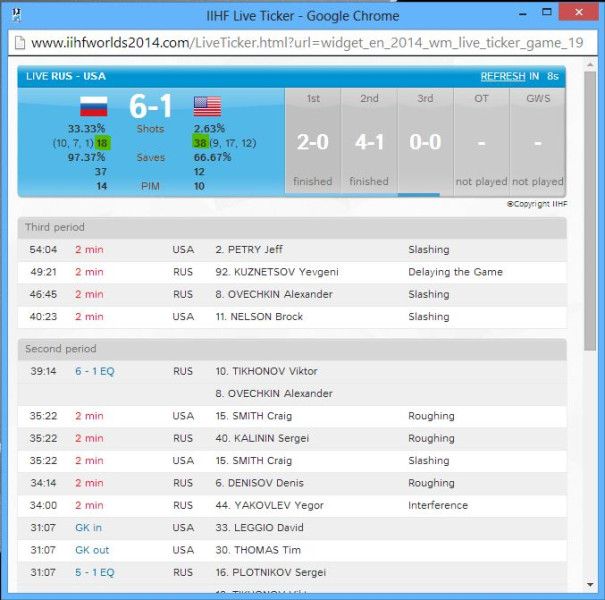
Task: Click USA save percentage 66.67%
Action: 212,157
